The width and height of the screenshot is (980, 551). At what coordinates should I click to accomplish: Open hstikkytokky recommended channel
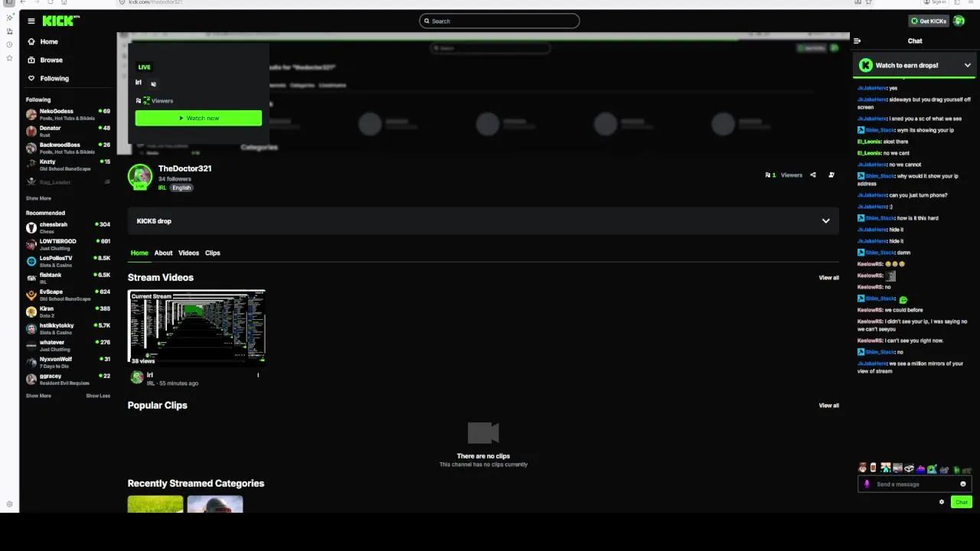[68, 328]
